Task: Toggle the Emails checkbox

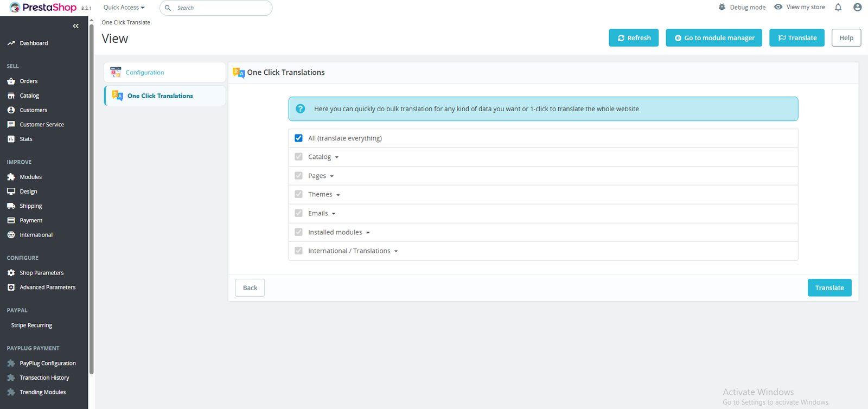Action: tap(298, 213)
